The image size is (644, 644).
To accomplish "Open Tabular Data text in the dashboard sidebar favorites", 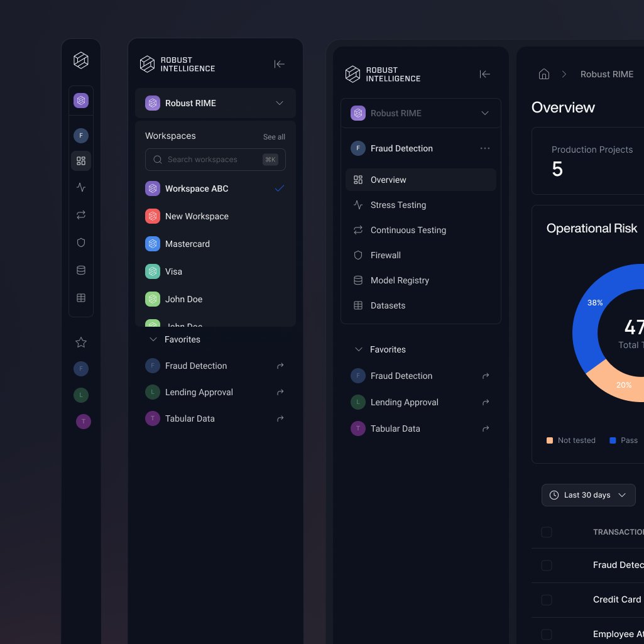I will coord(395,428).
